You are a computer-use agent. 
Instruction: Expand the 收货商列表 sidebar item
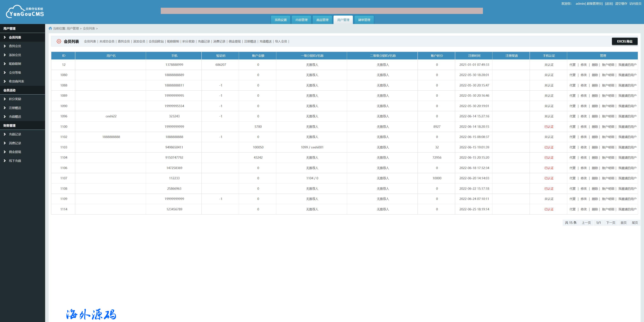16,81
